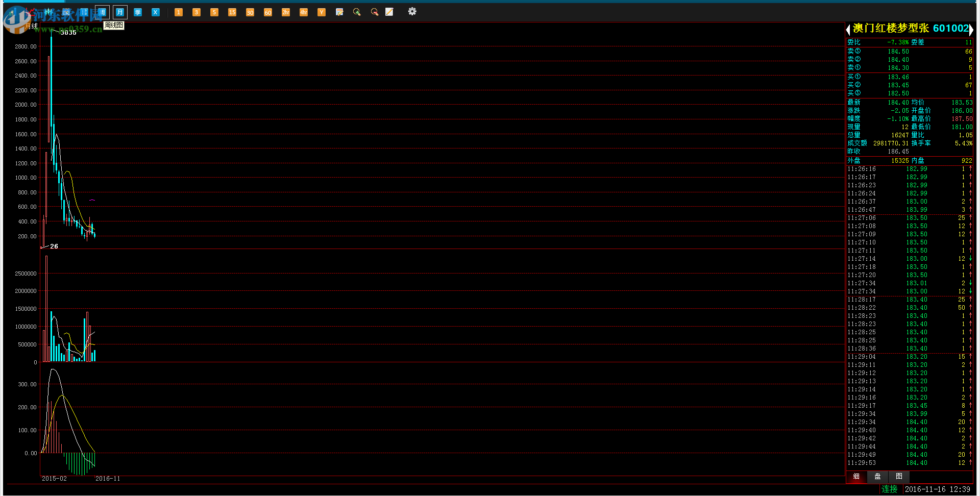
Task: Click the 最低价 value 181.00
Action: pos(962,127)
